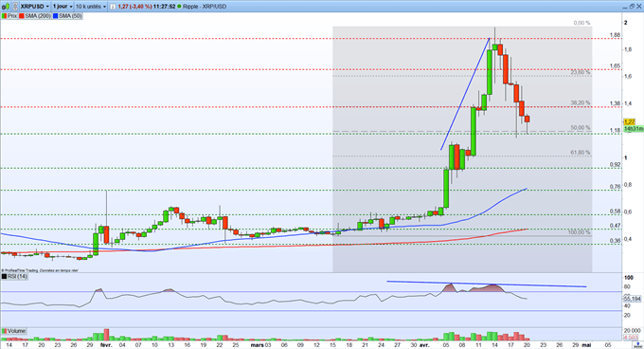Click the chain link icon in toolbar
Screen dimensions: 644x349
click(x=14, y=7)
